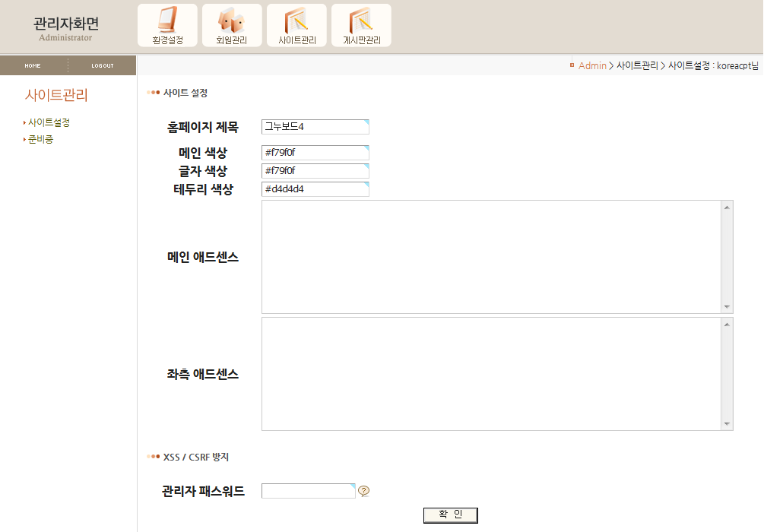Click the Admin breadcrumb link
The width and height of the screenshot is (764, 532).
point(592,66)
